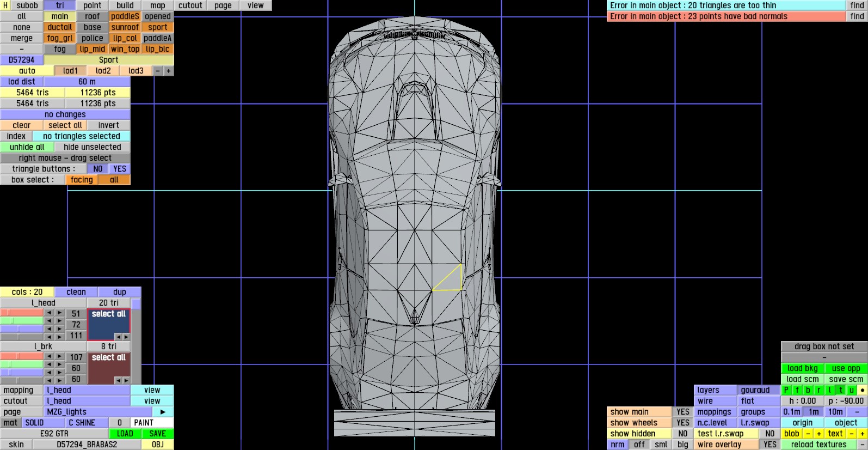Screen dimensions: 868x450
Task: Click the colour list scrollbar thumb
Action: 136,304
